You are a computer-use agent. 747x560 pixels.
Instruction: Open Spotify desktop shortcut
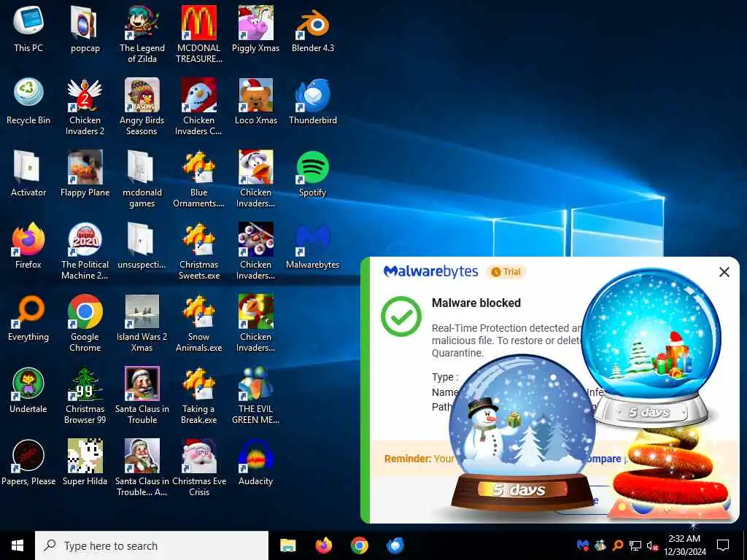click(312, 174)
